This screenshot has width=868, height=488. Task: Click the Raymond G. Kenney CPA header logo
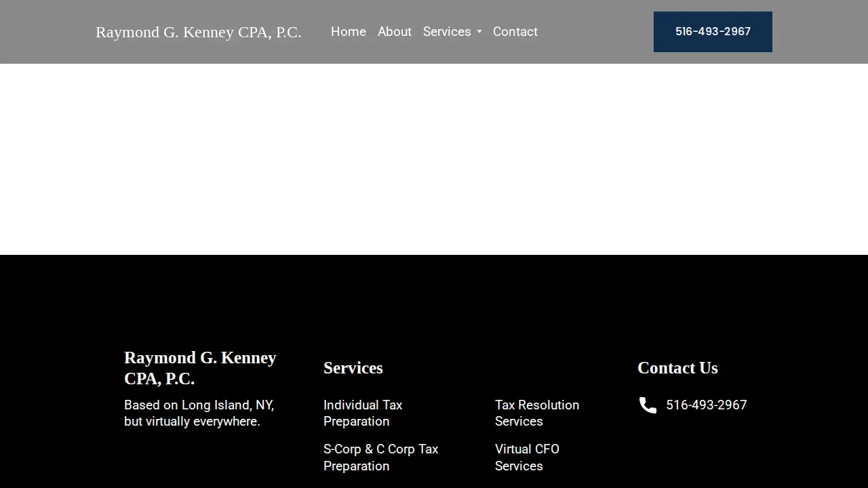coord(199,32)
